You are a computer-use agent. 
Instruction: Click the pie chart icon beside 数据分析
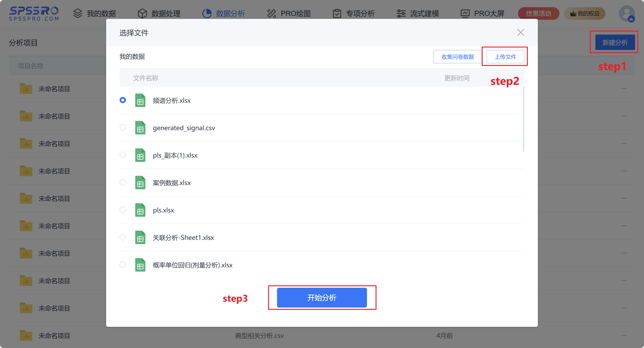pyautogui.click(x=207, y=13)
